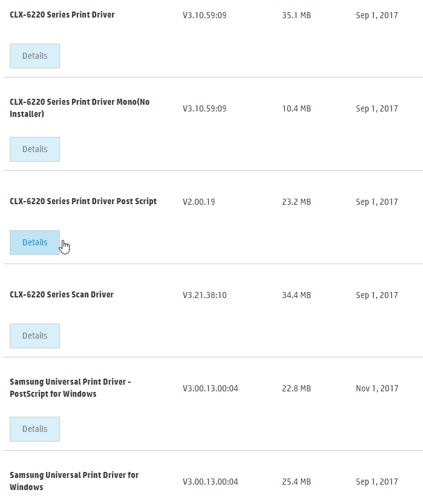The width and height of the screenshot is (423, 504).
Task: Click version V3.21.38:10
Action: point(205,295)
